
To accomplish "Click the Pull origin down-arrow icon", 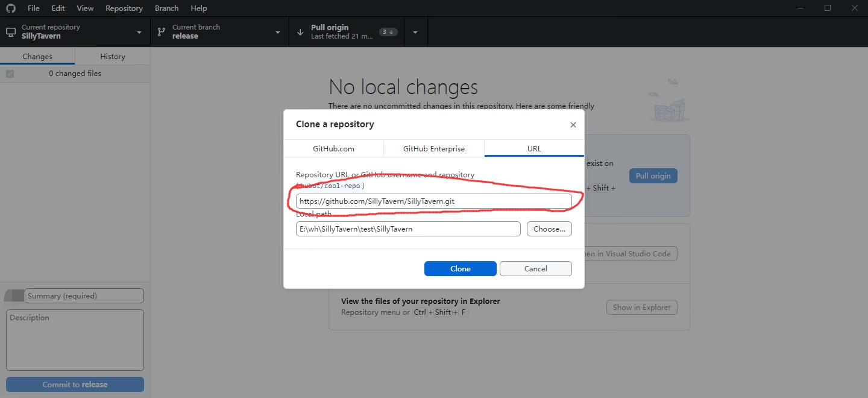I will pyautogui.click(x=300, y=32).
